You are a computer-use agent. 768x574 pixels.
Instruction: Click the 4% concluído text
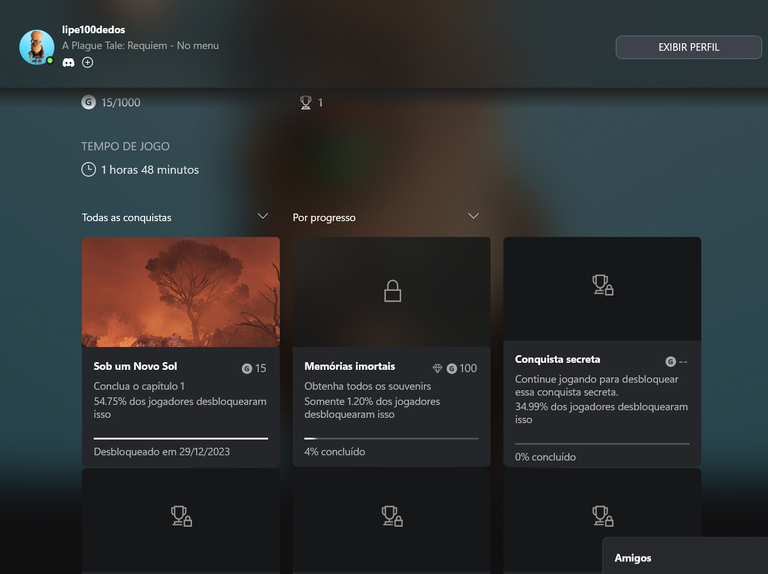pos(335,452)
